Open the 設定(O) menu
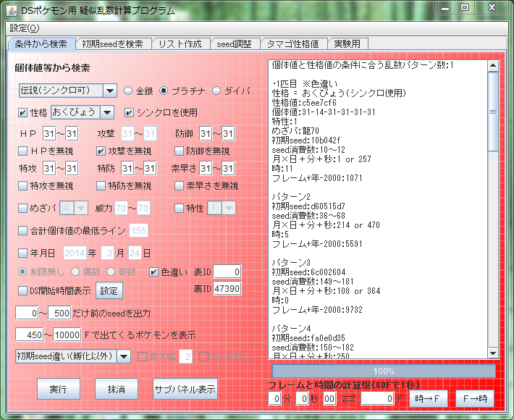 (25, 28)
